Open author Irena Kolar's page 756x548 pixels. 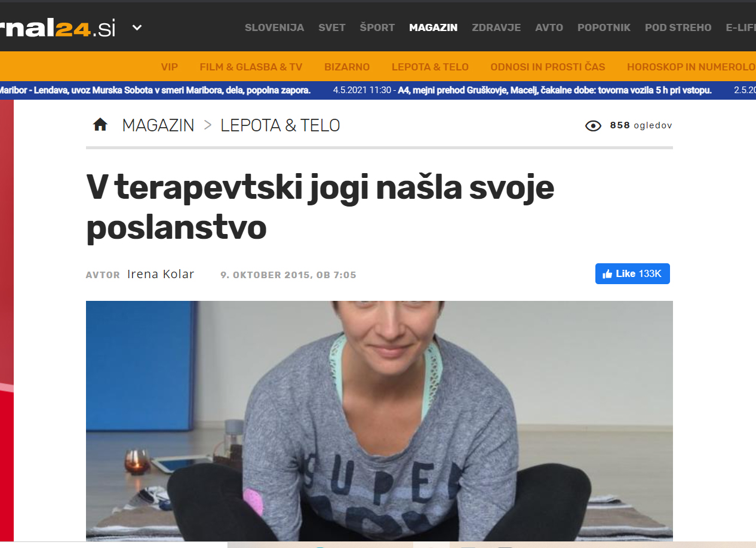coord(161,275)
